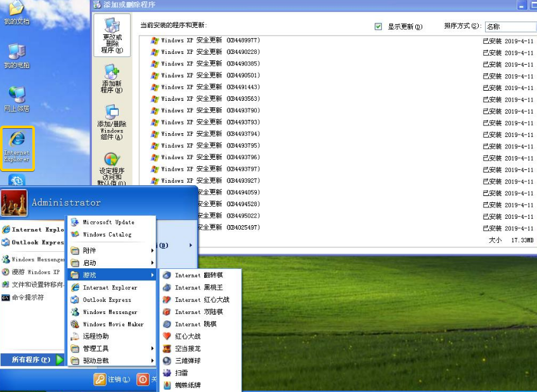Viewport: 537px width, 392px height.
Task: Launch 蜘蛛纸牌 game
Action: point(186,385)
